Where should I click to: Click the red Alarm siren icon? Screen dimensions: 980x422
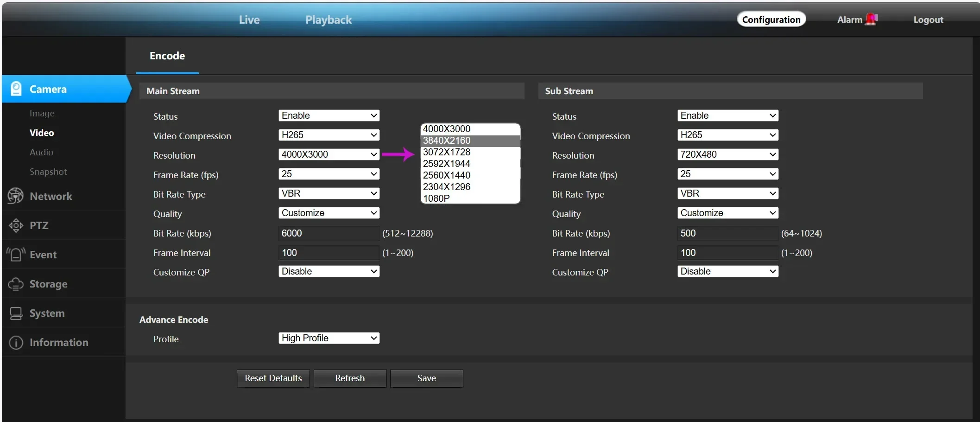pos(871,19)
